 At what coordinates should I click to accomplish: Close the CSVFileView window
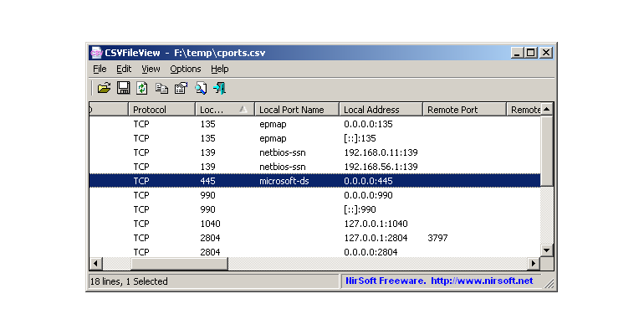point(546,53)
